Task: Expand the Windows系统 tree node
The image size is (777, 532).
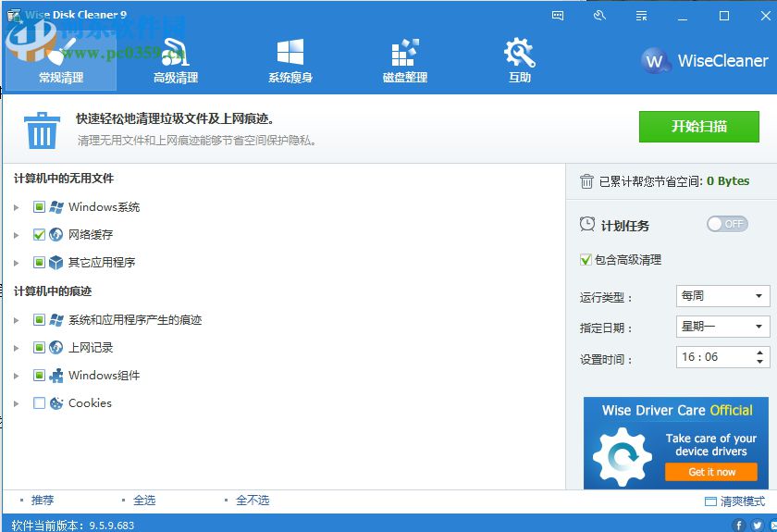Action: coord(17,207)
